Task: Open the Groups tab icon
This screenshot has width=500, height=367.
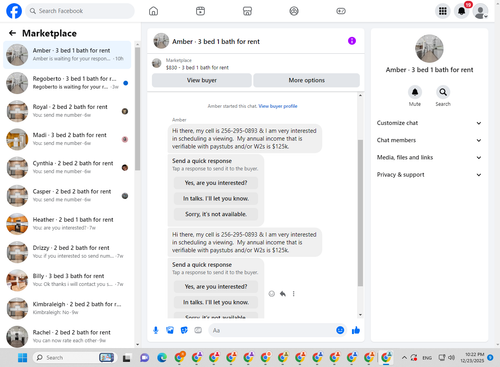Action: pyautogui.click(x=294, y=11)
